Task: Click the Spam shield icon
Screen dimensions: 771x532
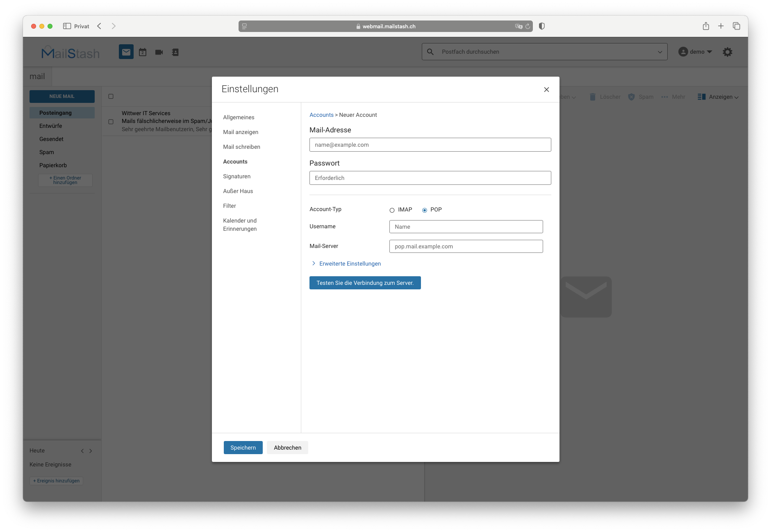Action: [x=632, y=97]
